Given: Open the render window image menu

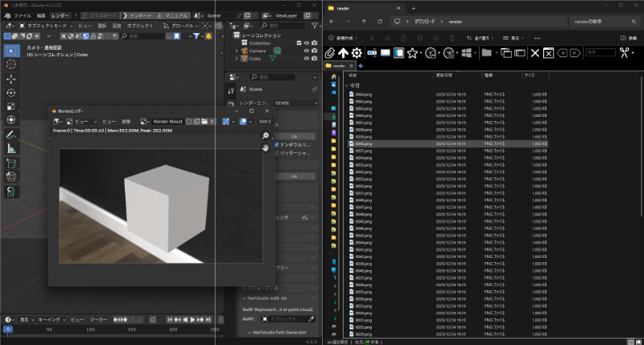Looking at the screenshot, I should [126, 121].
